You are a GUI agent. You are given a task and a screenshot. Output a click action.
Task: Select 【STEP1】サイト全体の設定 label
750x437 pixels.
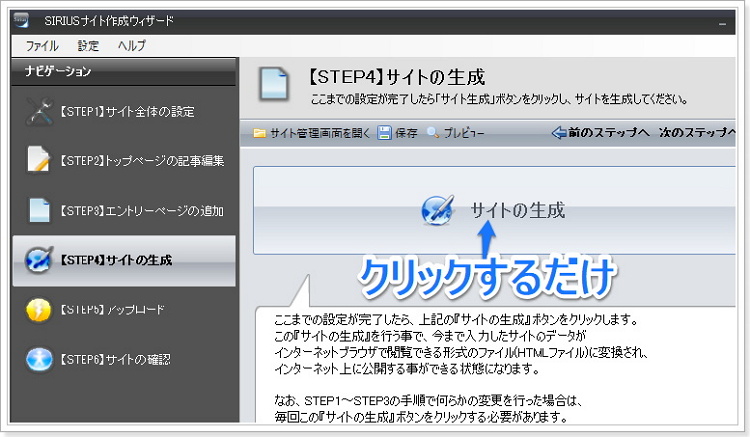[x=127, y=112]
